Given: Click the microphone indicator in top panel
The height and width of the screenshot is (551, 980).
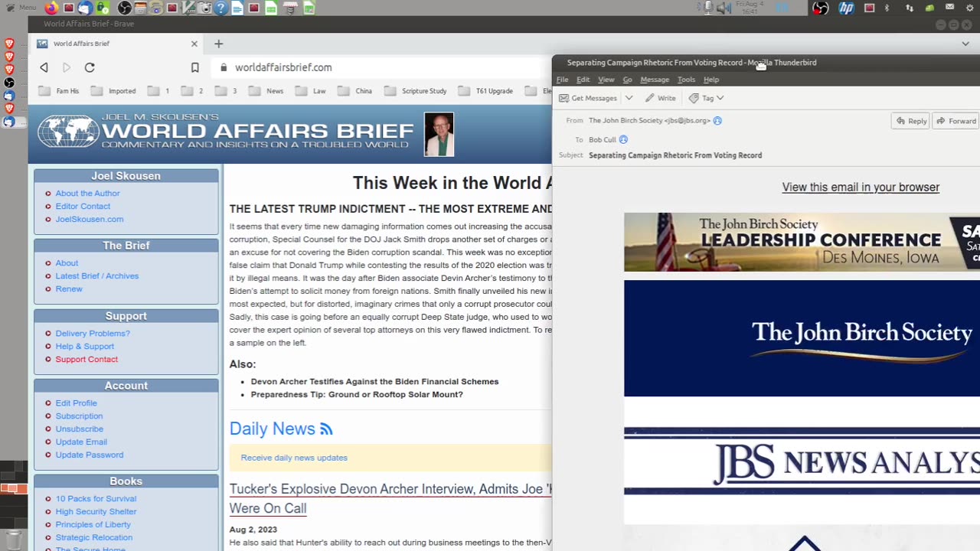Looking at the screenshot, I should [x=708, y=8].
